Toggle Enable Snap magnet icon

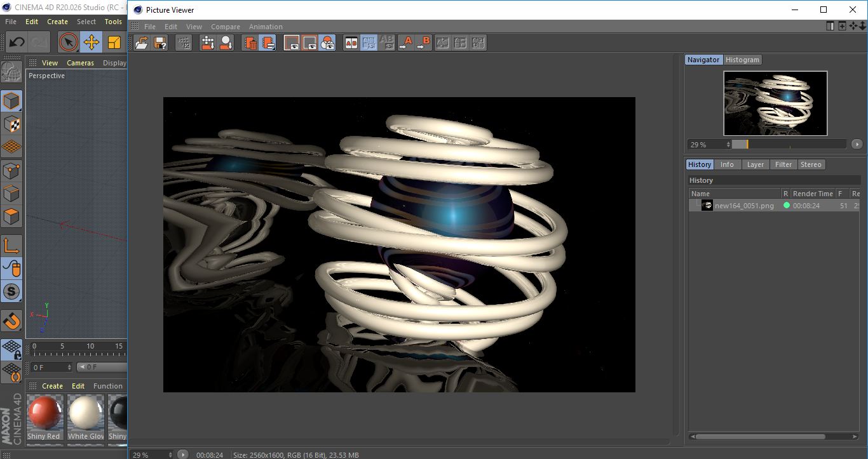click(11, 321)
